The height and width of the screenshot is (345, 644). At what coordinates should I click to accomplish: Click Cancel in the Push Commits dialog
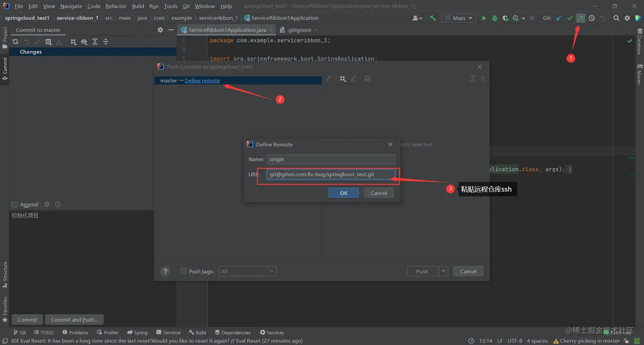point(469,271)
